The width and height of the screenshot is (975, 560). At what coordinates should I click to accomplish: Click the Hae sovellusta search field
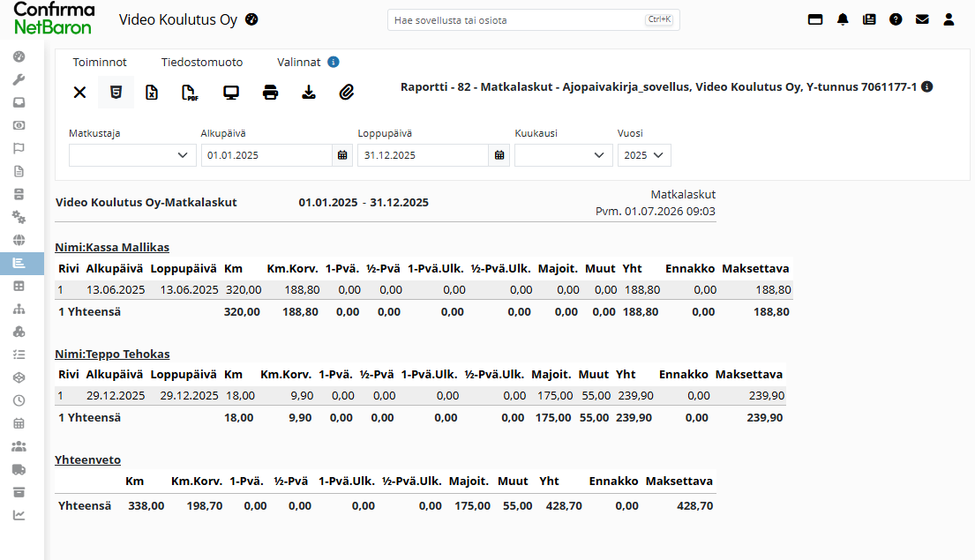(x=534, y=20)
